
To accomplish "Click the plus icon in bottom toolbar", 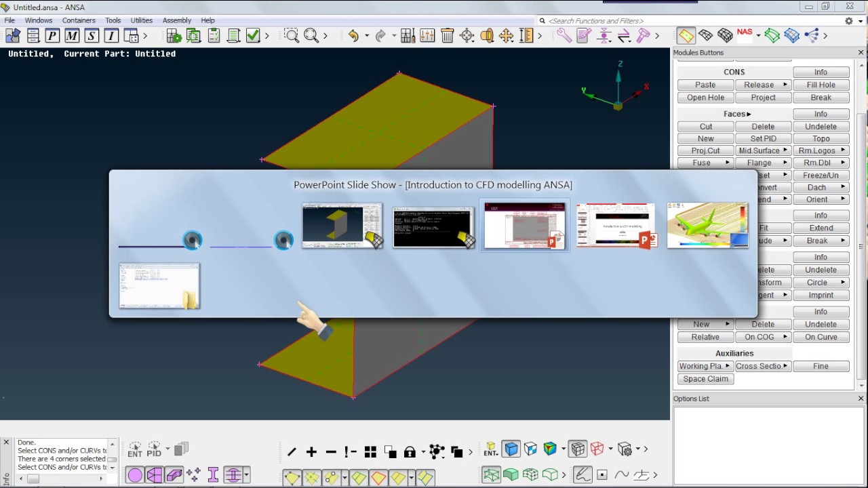I will 311,452.
